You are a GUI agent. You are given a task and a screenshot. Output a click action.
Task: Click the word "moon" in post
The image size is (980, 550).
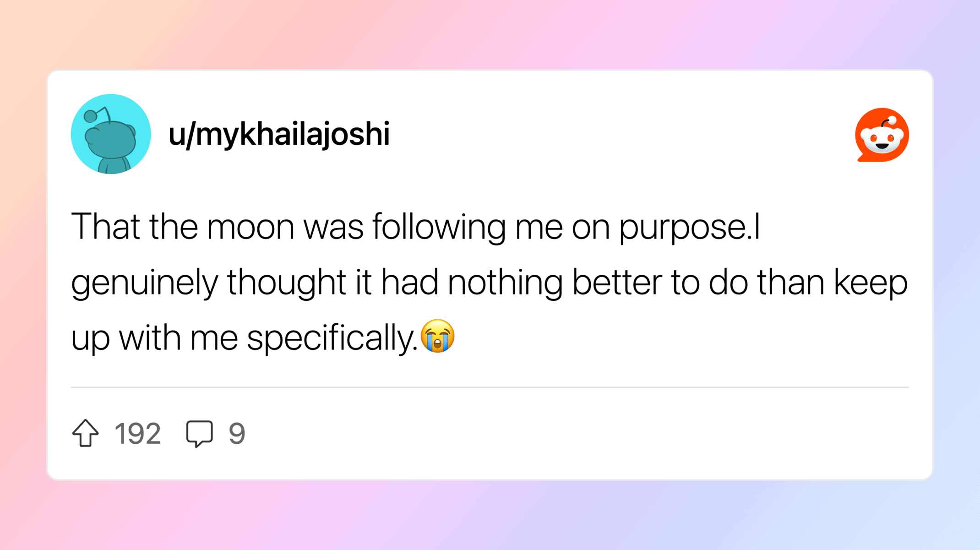250,227
